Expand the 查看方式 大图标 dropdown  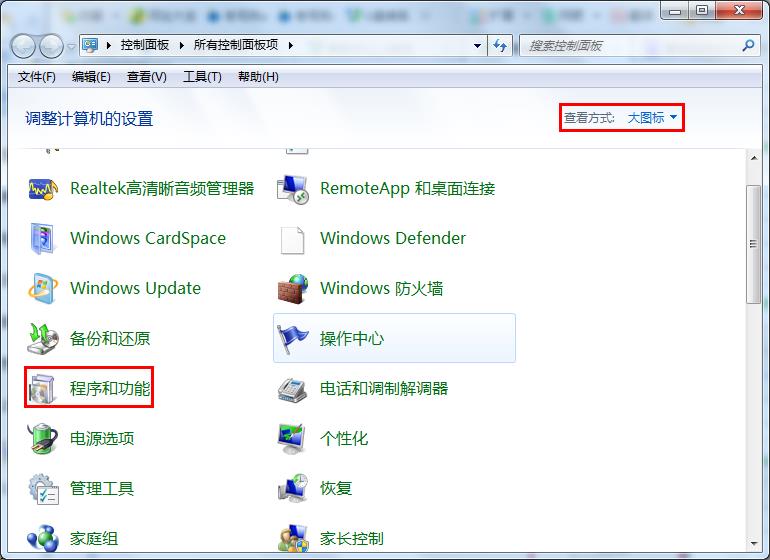click(652, 118)
